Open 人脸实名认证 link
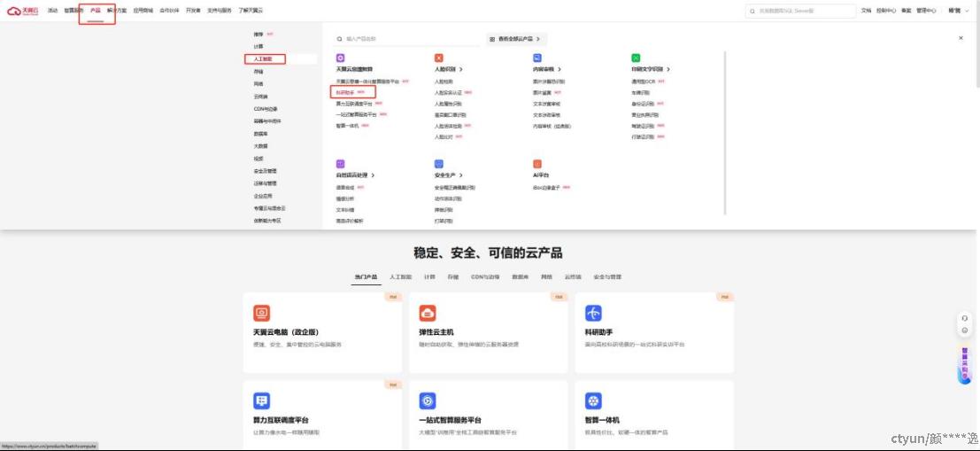Image resolution: width=980 pixels, height=451 pixels. click(x=448, y=92)
